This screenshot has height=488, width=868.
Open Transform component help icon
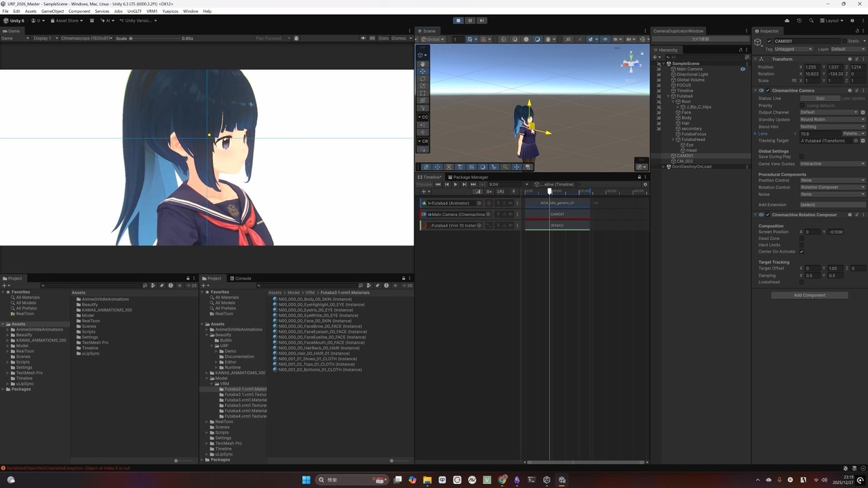(x=850, y=59)
